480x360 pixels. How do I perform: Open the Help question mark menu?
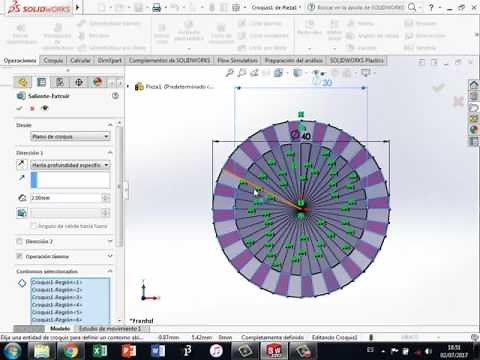pos(431,7)
